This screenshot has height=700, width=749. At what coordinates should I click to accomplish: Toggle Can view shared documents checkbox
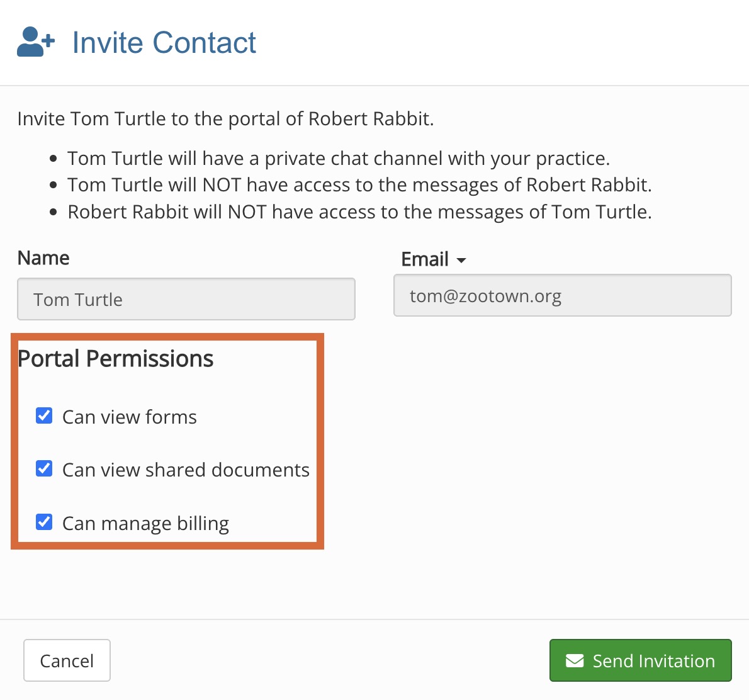click(44, 468)
